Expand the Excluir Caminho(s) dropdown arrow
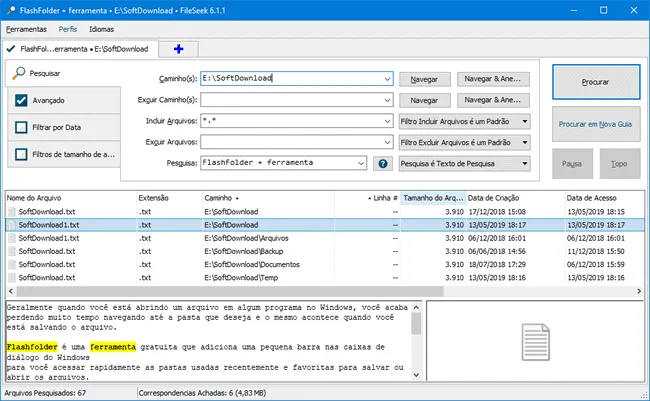Image resolution: width=650 pixels, height=401 pixels. 387,100
